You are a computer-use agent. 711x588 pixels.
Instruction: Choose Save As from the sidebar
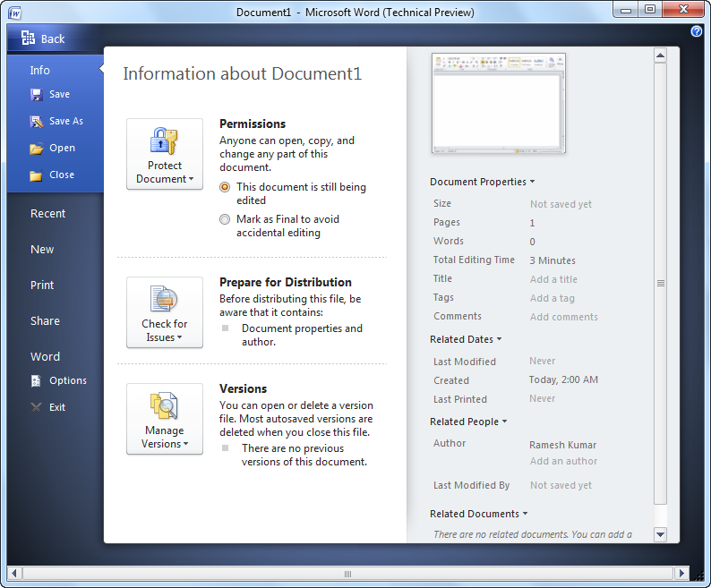point(66,121)
